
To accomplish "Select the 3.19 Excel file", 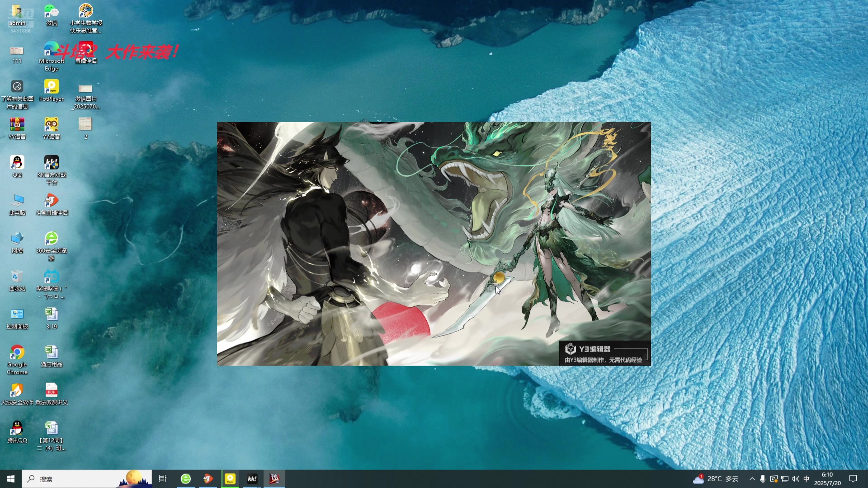I will tap(52, 319).
